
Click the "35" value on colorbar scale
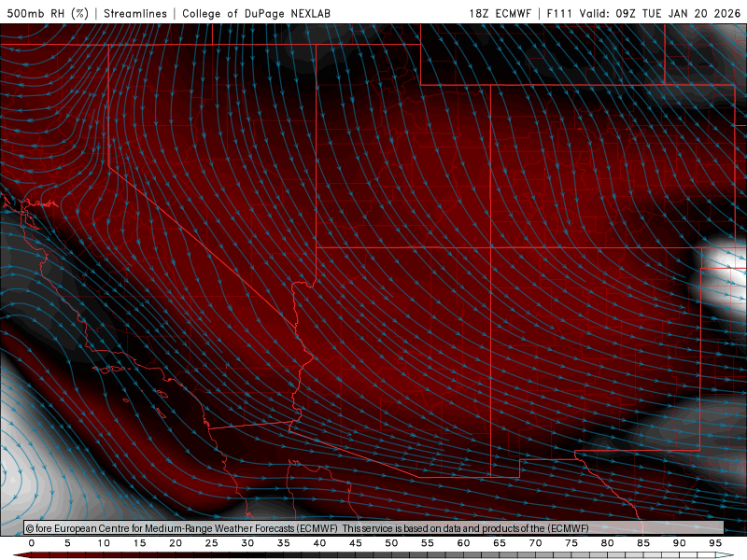[284, 543]
